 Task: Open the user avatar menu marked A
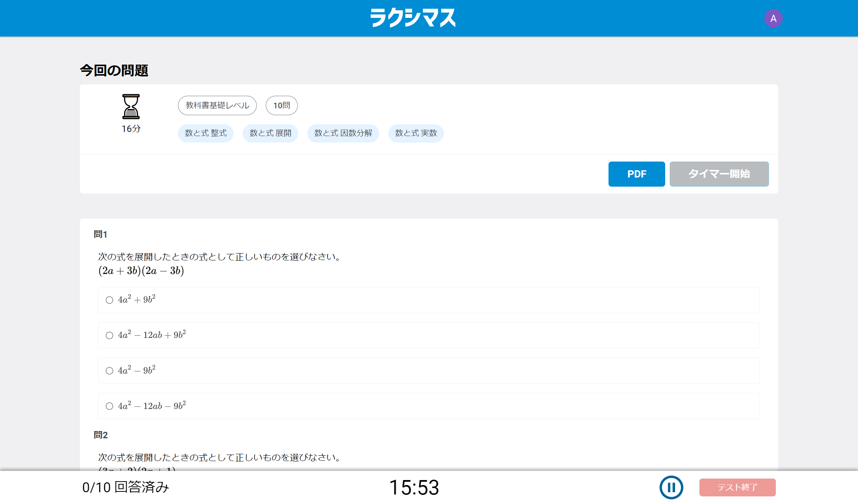coord(773,18)
